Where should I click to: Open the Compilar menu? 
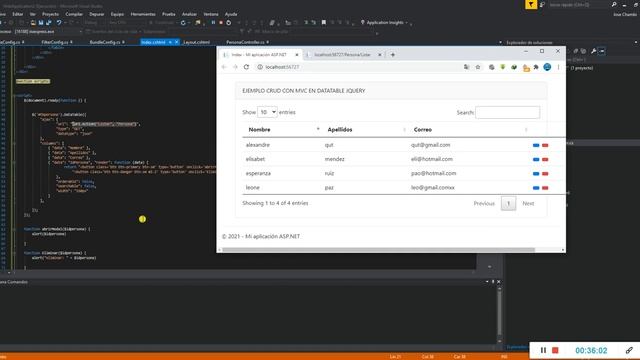74,14
